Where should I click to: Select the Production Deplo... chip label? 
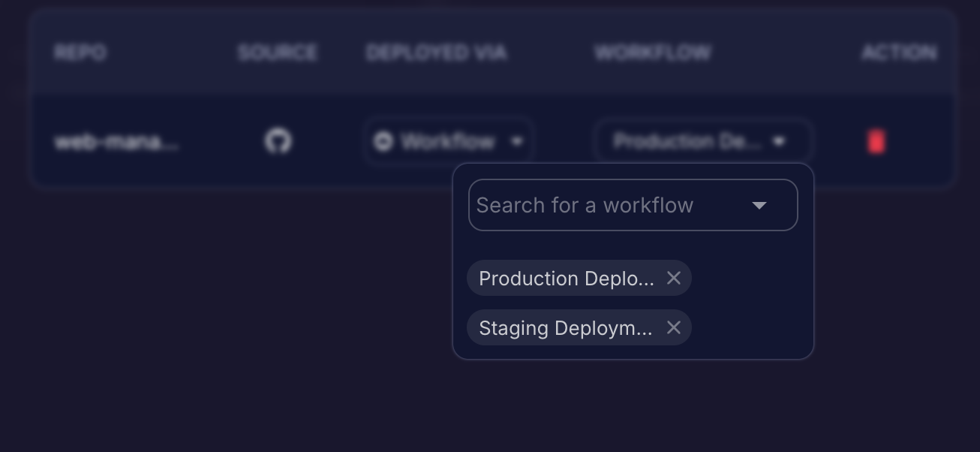click(x=566, y=279)
